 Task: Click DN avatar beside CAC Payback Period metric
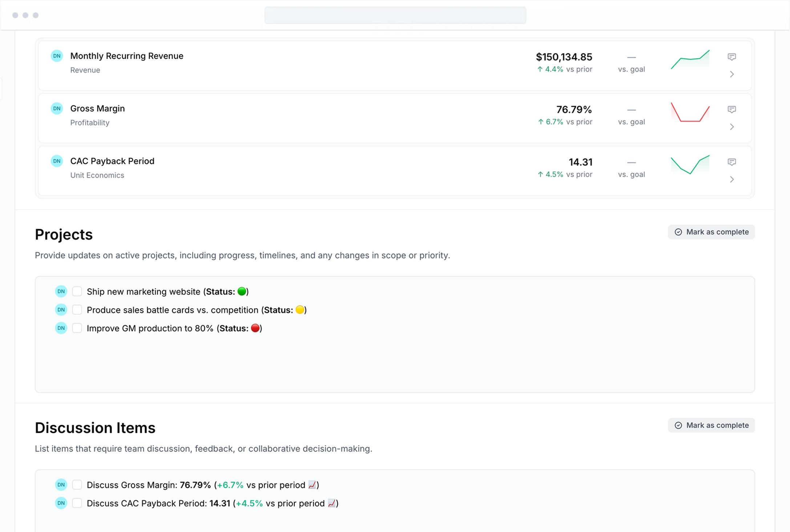pos(57,161)
